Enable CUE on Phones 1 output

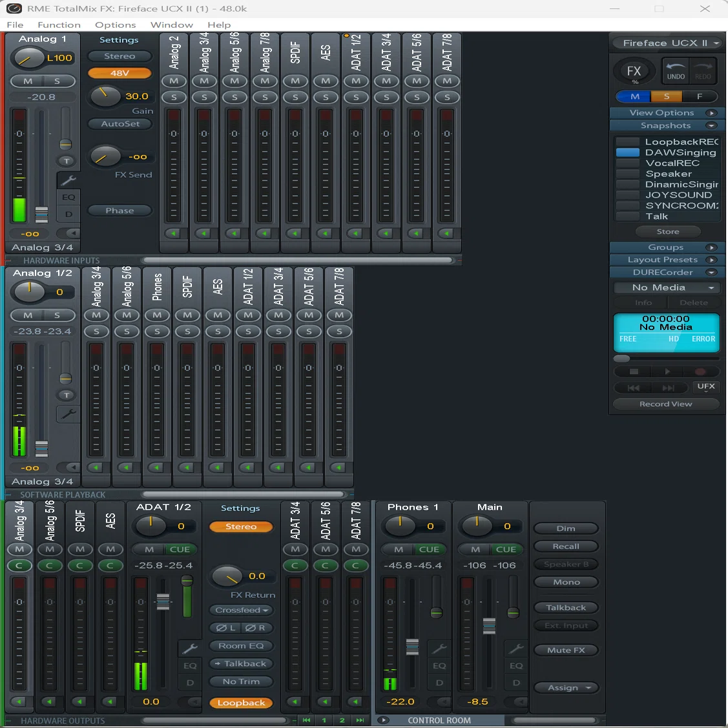click(429, 549)
